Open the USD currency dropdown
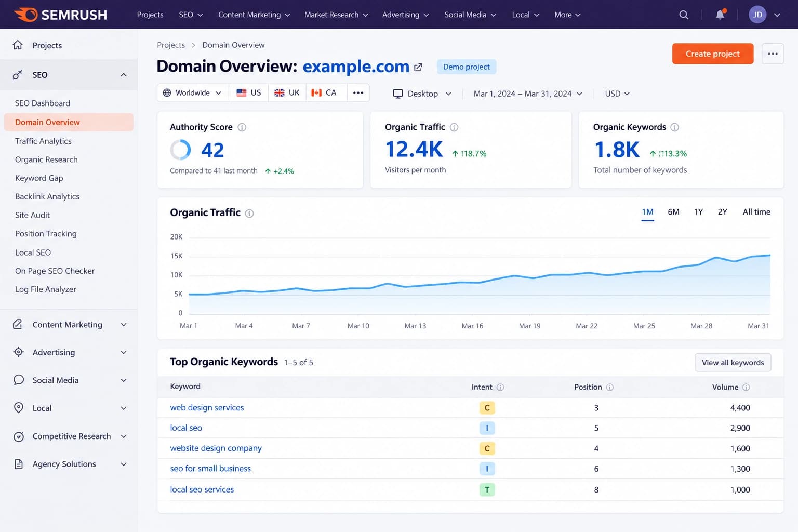The image size is (798, 532). [617, 94]
